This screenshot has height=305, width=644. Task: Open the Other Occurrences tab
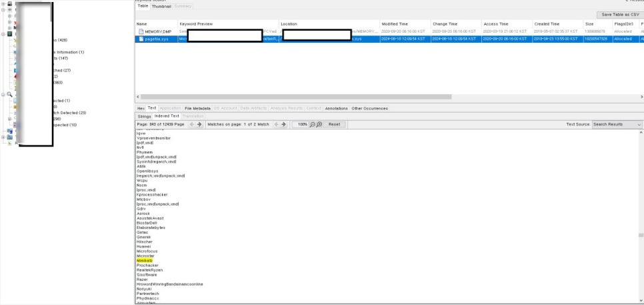[x=369, y=109]
